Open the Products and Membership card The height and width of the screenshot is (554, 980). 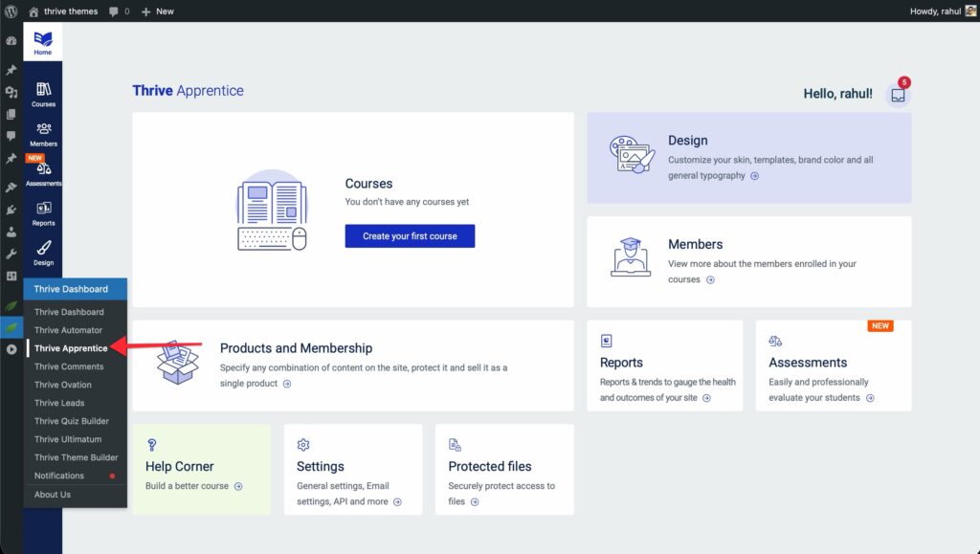[352, 366]
